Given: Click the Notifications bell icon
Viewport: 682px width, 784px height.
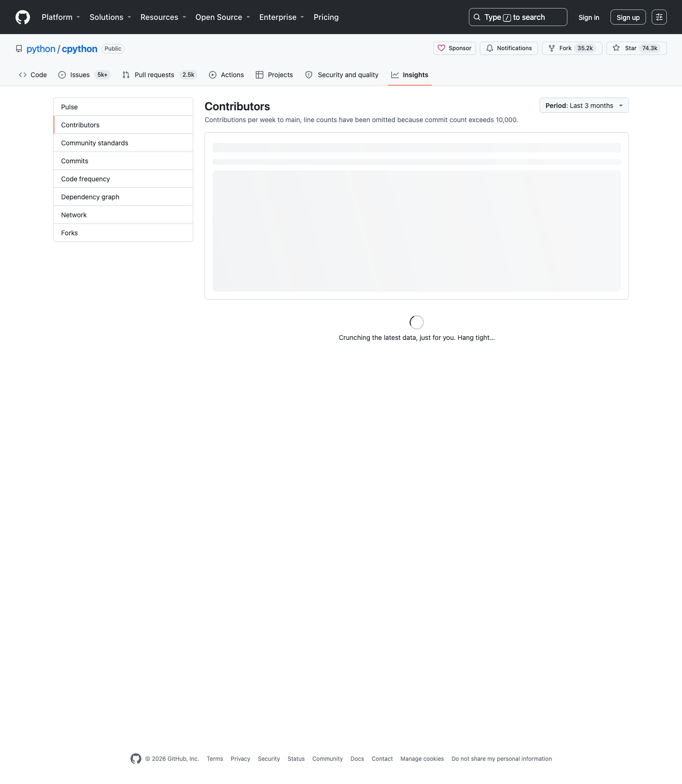Looking at the screenshot, I should coord(490,48).
